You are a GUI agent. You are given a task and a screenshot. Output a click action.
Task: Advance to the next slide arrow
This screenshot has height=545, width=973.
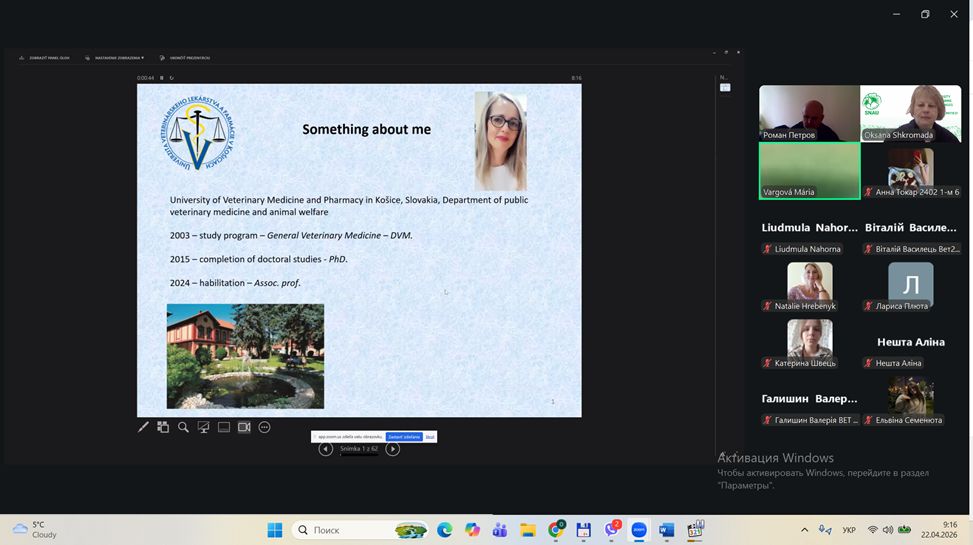click(x=392, y=449)
